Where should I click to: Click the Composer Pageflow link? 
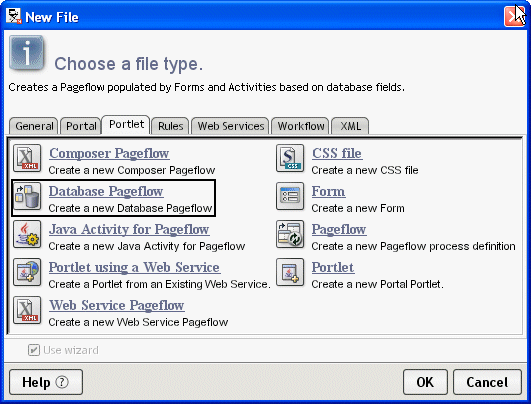[109, 153]
